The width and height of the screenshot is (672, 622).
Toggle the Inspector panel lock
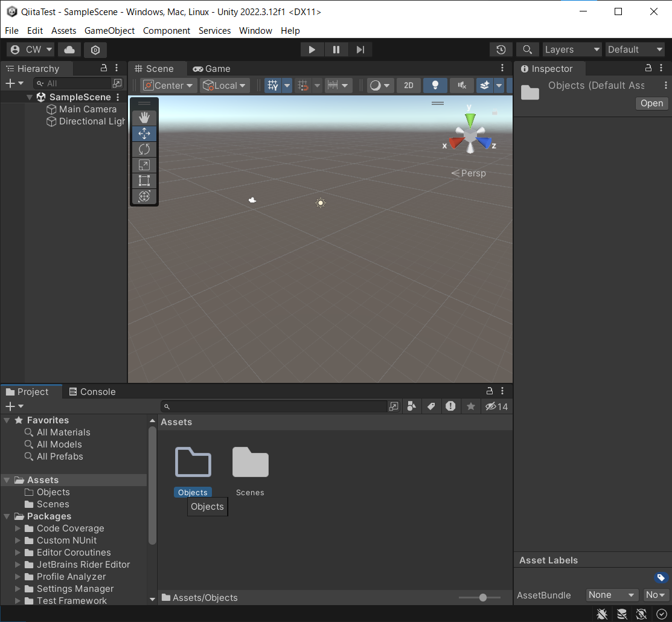click(648, 68)
